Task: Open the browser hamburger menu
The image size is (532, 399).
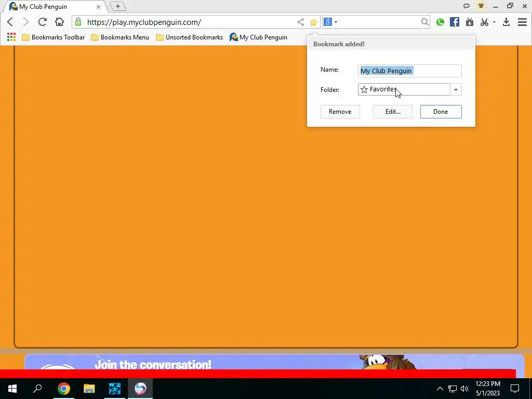Action: point(522,22)
